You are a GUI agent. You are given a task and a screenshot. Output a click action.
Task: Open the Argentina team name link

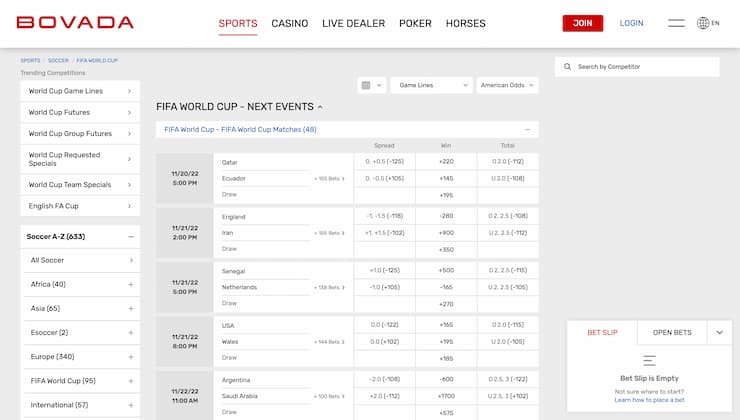click(236, 380)
